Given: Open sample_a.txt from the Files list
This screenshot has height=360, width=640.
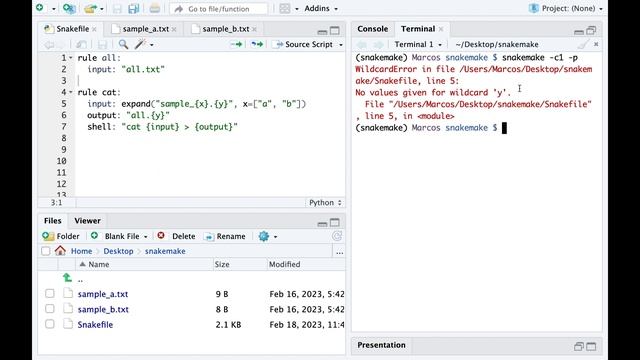Looking at the screenshot, I should point(103,294).
